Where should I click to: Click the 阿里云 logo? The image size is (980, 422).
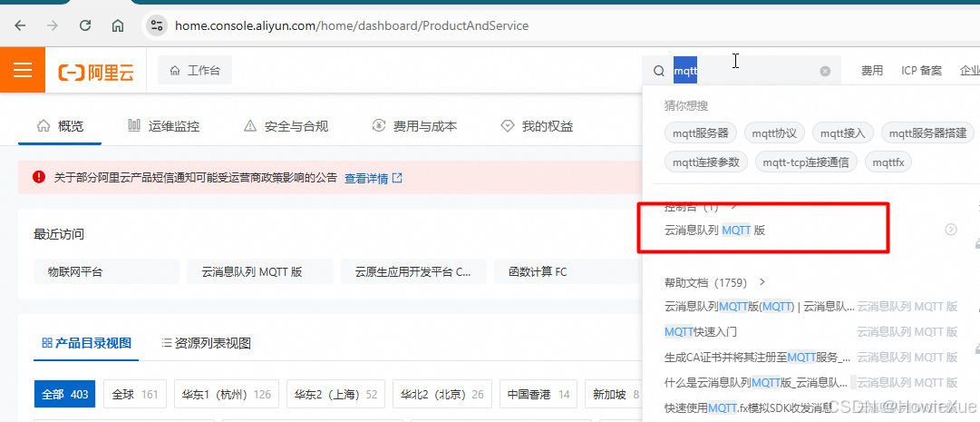coord(96,72)
